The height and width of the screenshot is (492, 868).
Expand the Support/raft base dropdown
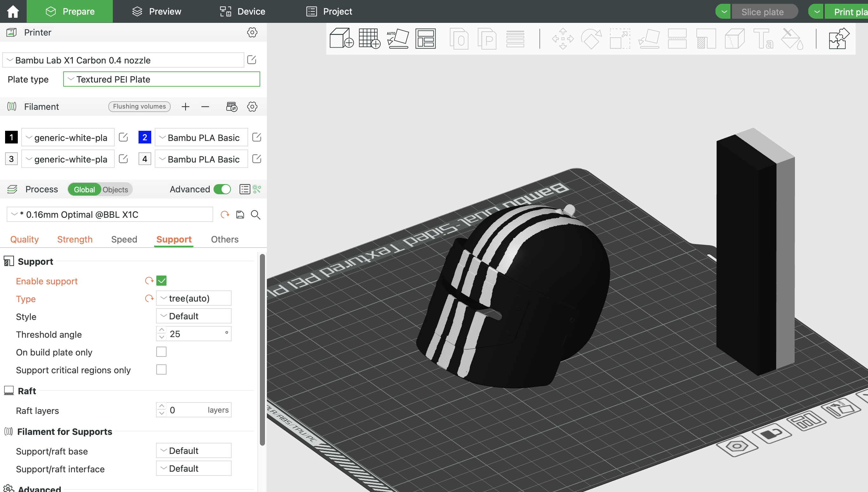click(193, 450)
